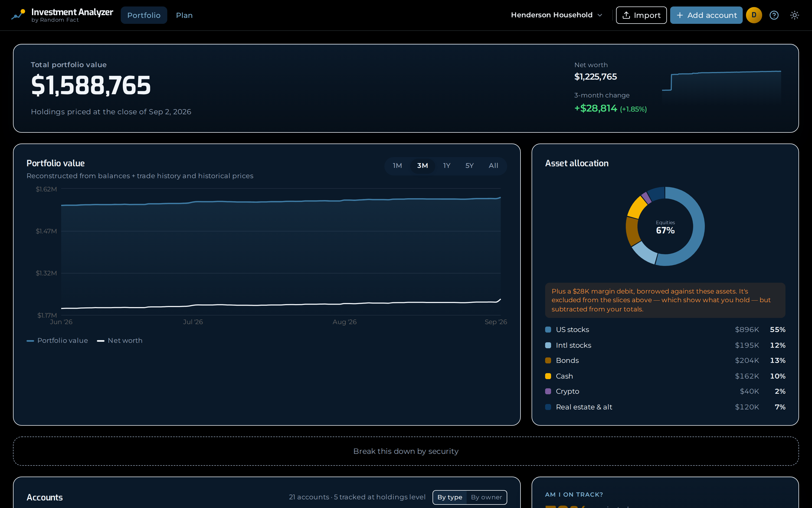Click the upload icon in the Import button
812x508 pixels.
[x=626, y=15]
